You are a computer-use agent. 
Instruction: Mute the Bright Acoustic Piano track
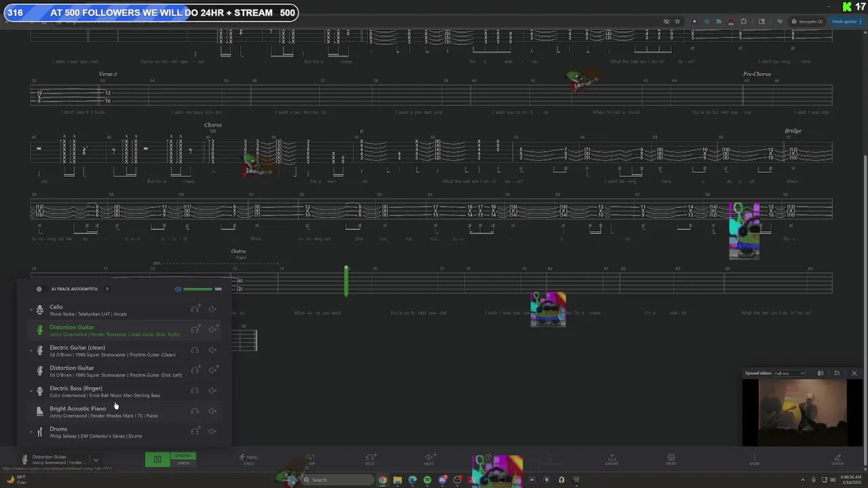click(x=212, y=411)
